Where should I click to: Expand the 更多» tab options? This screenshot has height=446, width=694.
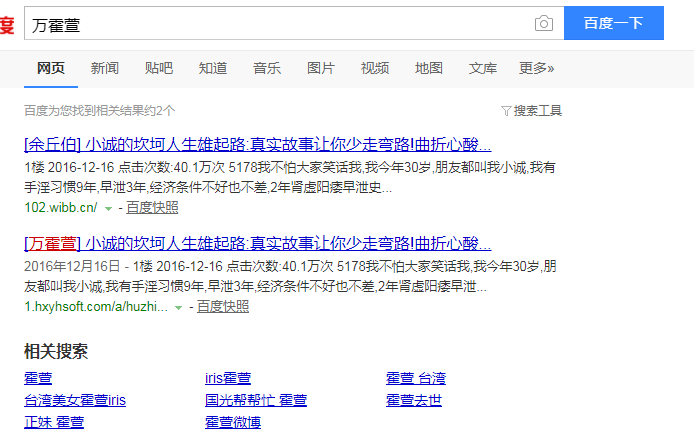pos(536,68)
